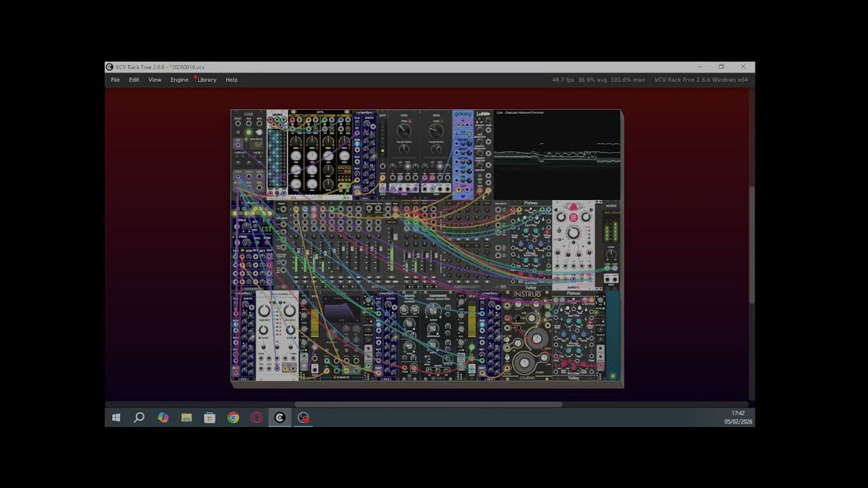Click the green CST display
The height and width of the screenshot is (488, 868).
pyautogui.click(x=267, y=229)
